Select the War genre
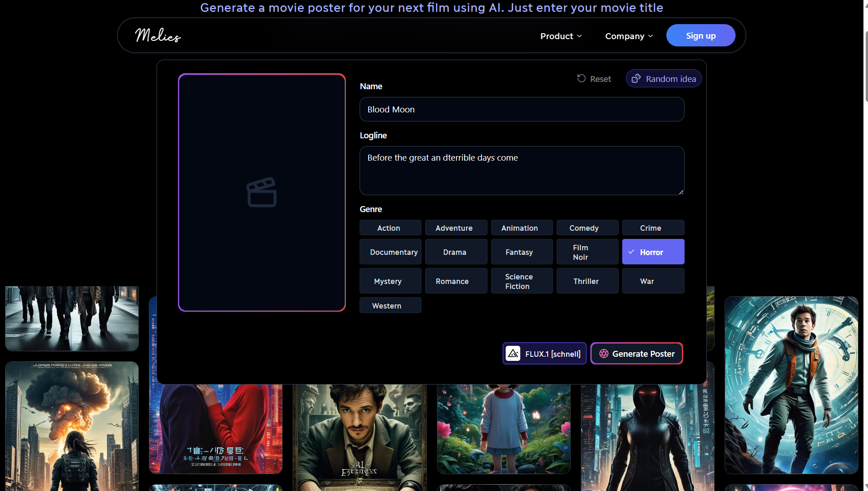The height and width of the screenshot is (491, 868). pyautogui.click(x=653, y=281)
